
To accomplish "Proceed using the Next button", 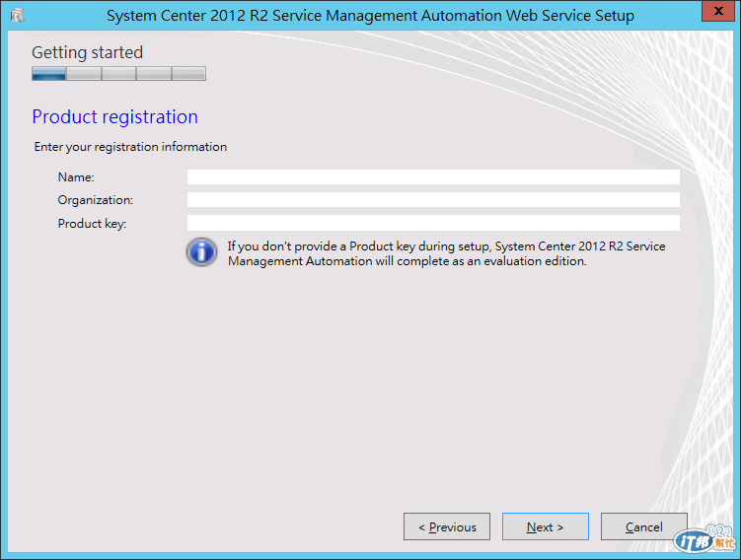I will pyautogui.click(x=546, y=526).
